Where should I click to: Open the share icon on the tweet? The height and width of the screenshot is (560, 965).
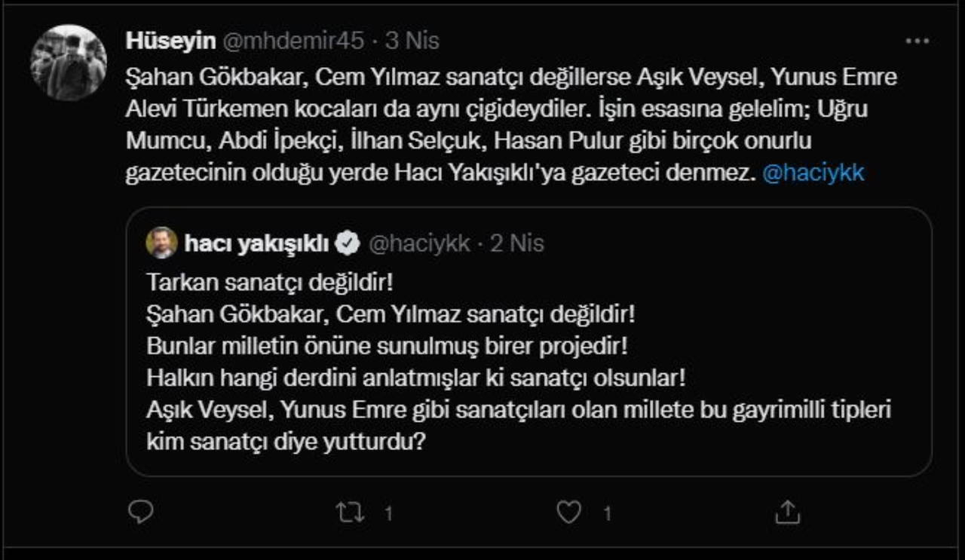(786, 513)
